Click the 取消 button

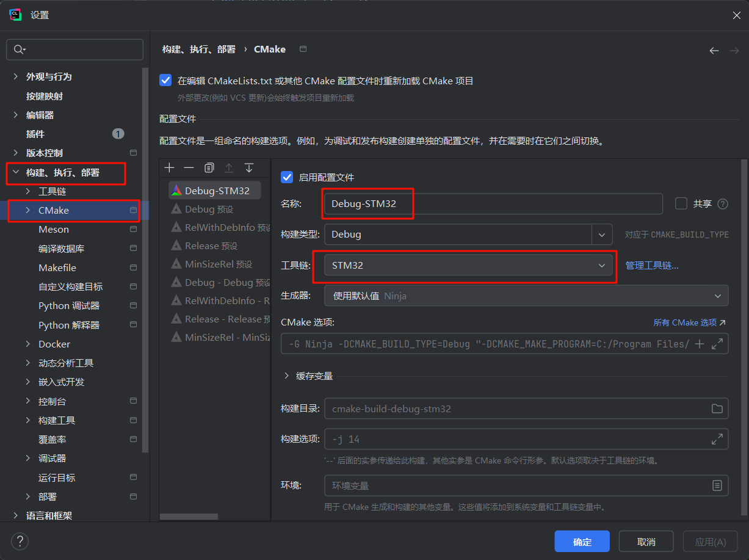click(646, 542)
